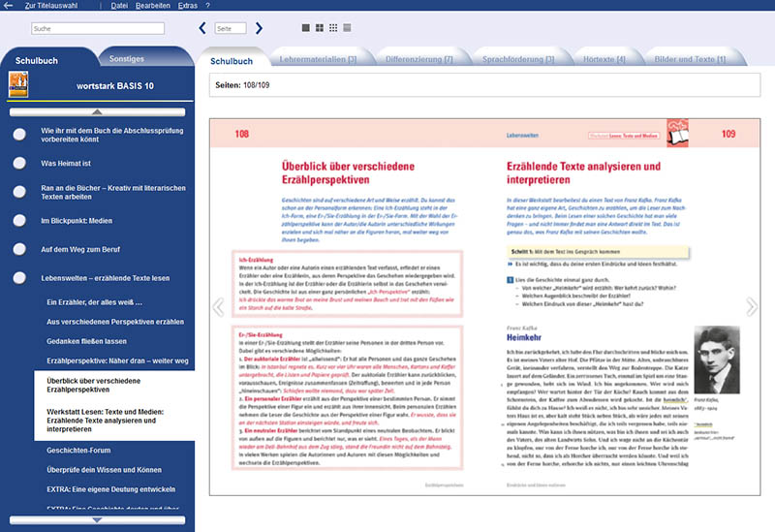Toggle circle next to 'Ran an die Bücher'
775x532 pixels.
[x=19, y=192]
